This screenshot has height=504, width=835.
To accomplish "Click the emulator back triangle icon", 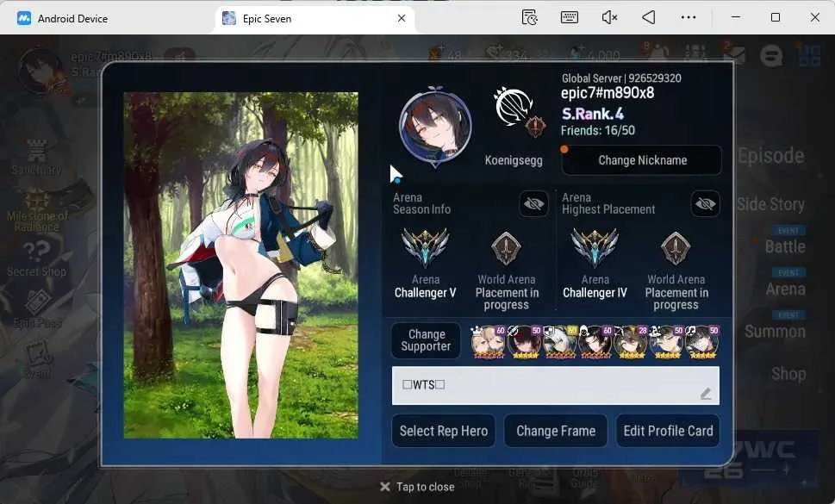I will pyautogui.click(x=649, y=17).
